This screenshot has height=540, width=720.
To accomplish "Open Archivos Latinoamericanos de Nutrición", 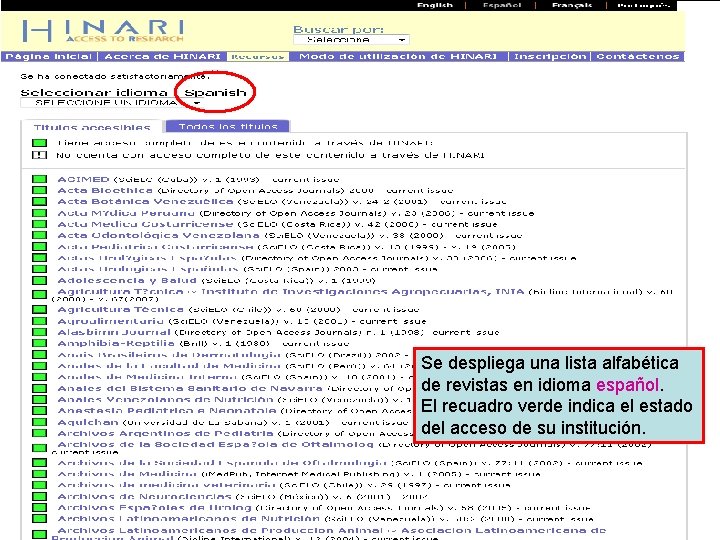I will tap(188, 518).
